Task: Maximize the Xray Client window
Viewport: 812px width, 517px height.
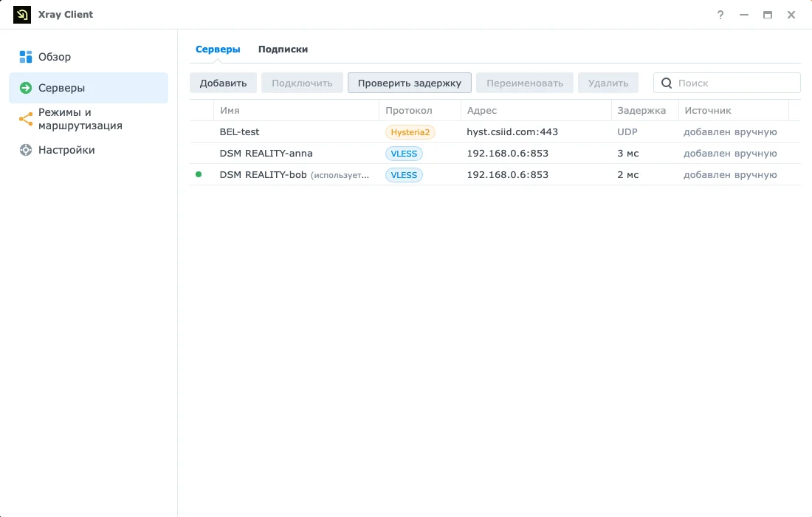Action: (768, 15)
